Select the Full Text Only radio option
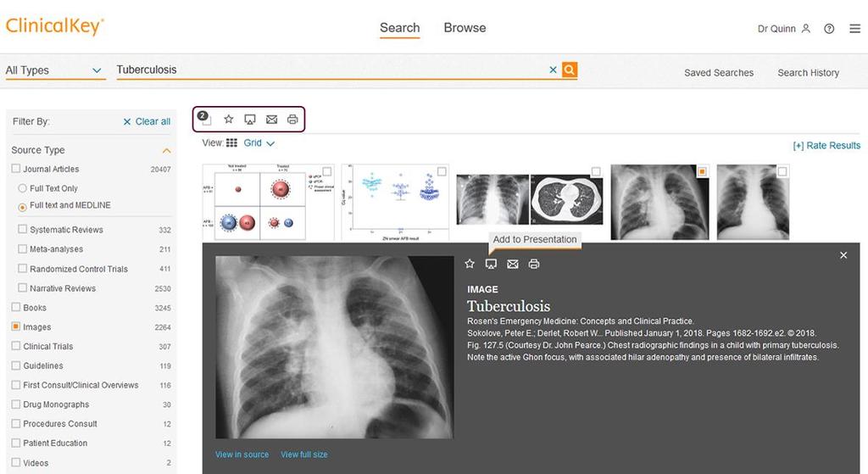This screenshot has height=474, width=868. (22, 188)
